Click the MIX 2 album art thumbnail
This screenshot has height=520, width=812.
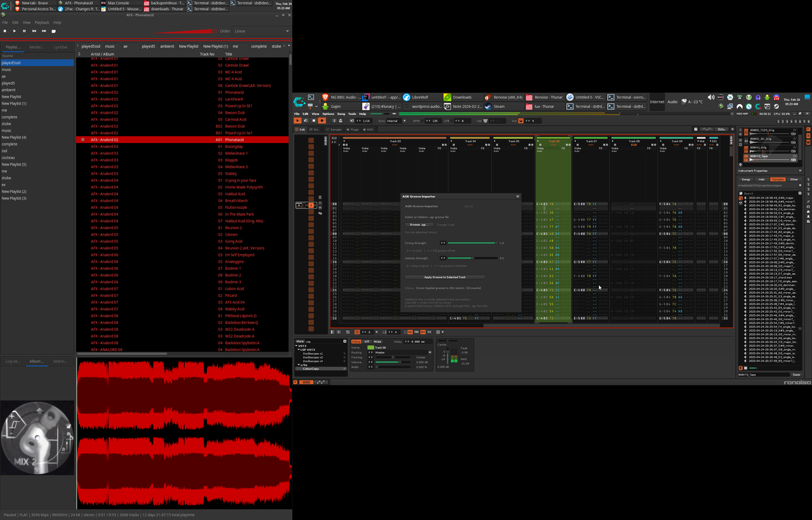click(x=37, y=438)
